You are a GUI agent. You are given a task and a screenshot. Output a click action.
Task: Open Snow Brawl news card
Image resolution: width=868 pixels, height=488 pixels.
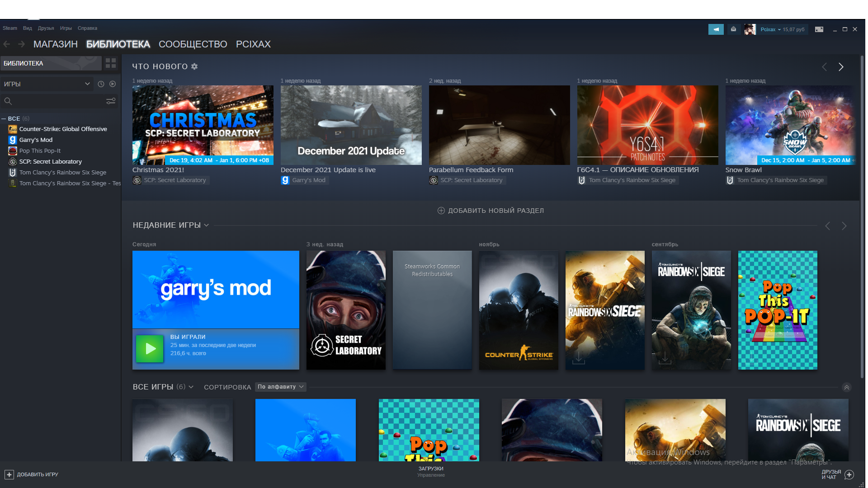(x=791, y=125)
